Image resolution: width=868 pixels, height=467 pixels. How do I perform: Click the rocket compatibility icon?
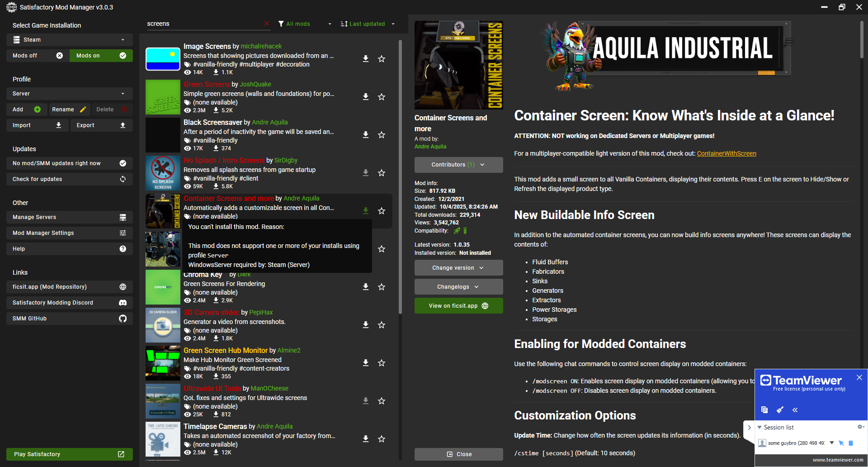457,231
